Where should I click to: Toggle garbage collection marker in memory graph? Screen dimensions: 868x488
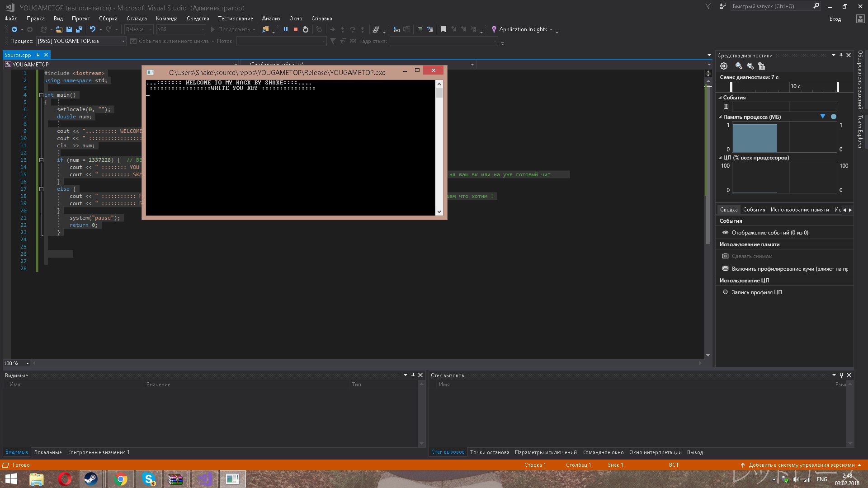823,117
